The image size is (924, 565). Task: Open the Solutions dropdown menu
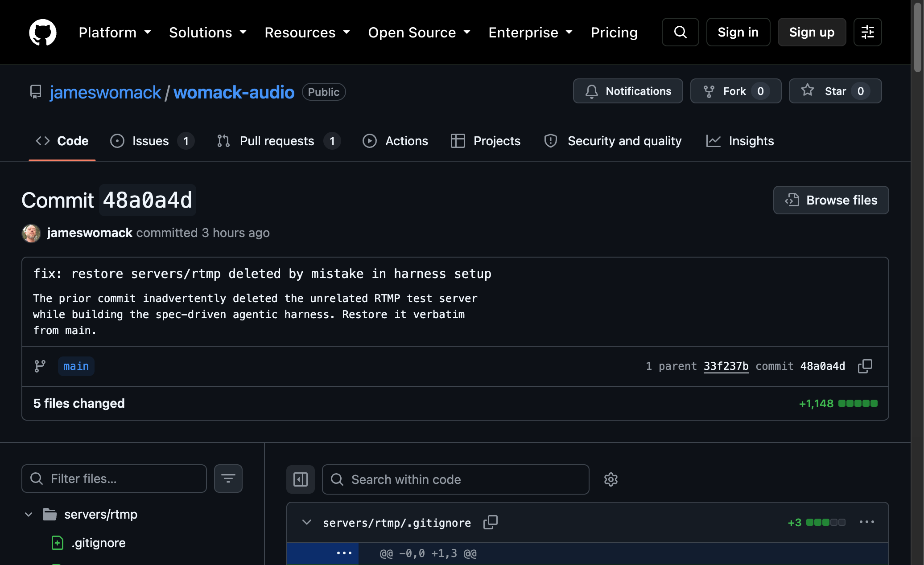[208, 33]
